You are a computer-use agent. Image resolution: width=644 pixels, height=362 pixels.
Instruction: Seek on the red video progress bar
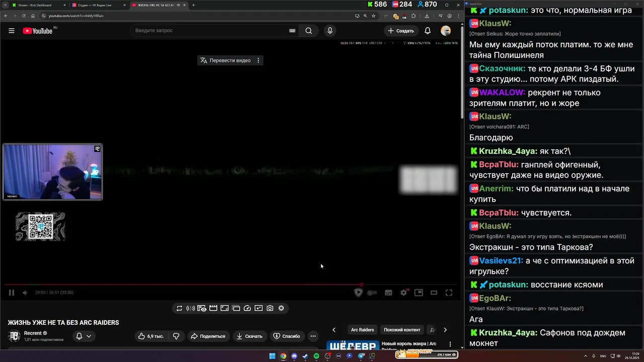point(231,285)
